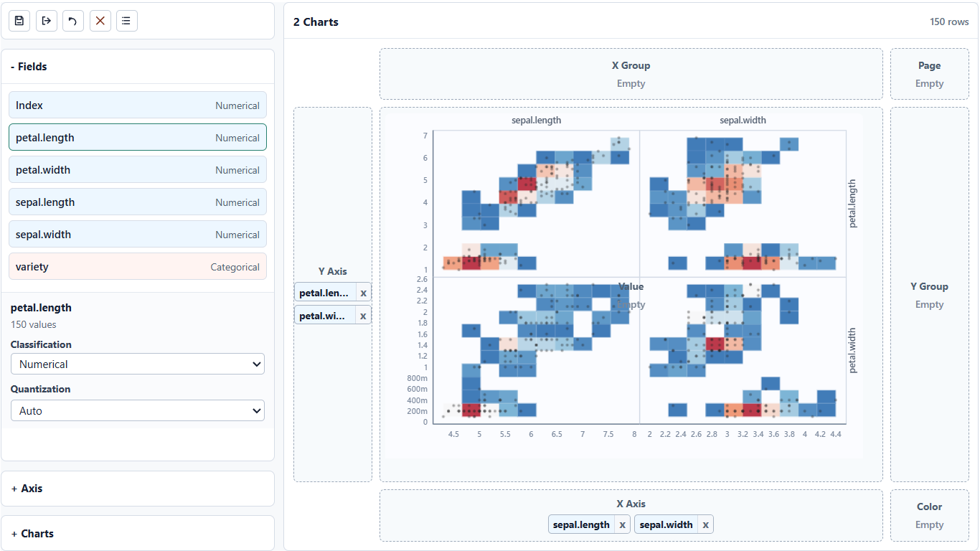The image size is (980, 551).
Task: Click the save icon in toolbar
Action: tap(19, 21)
